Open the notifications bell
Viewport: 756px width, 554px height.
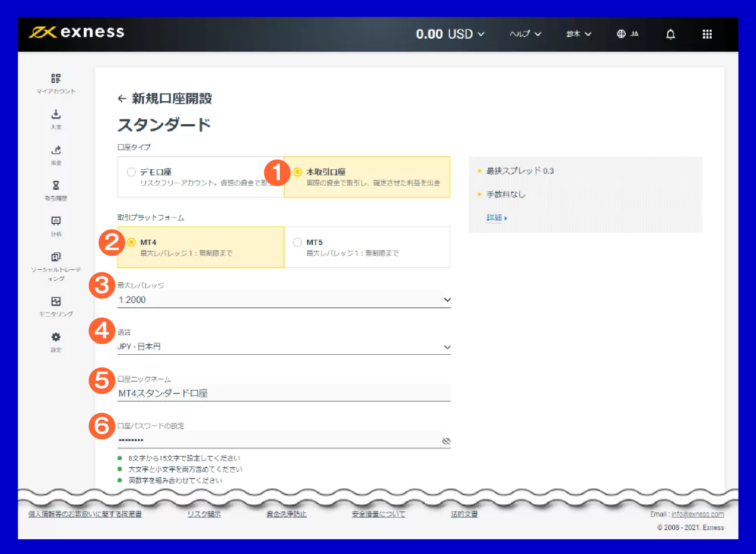[x=671, y=34]
